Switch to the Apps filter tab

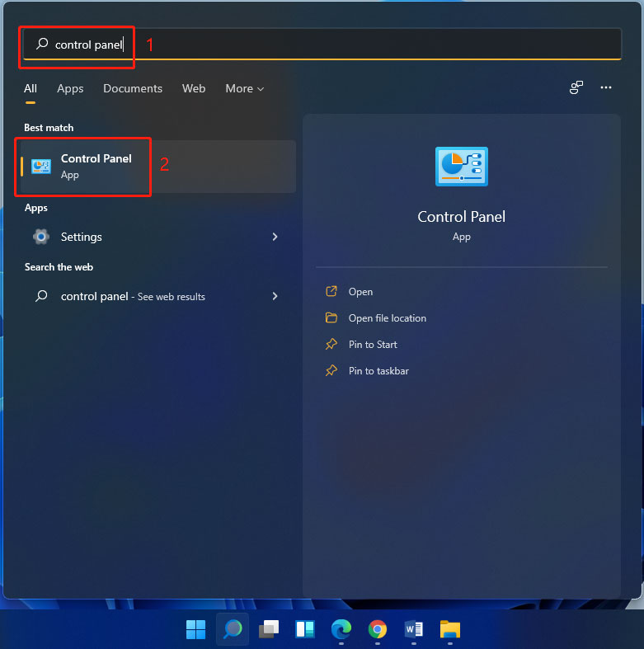[x=70, y=88]
